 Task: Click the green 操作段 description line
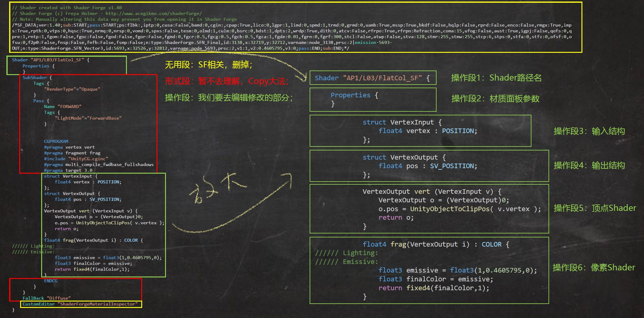pos(228,98)
